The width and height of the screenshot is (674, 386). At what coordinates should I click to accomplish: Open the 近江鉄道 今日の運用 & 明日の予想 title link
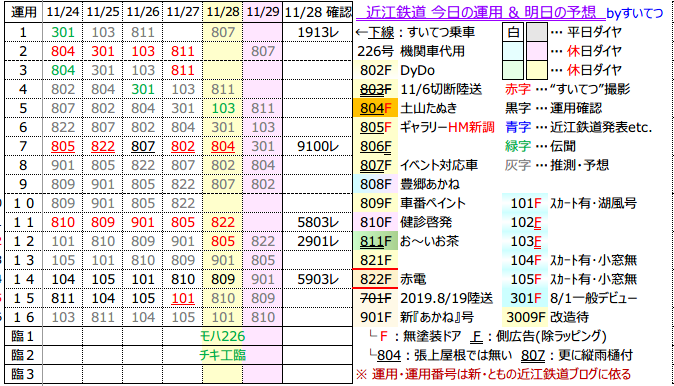tap(480, 12)
